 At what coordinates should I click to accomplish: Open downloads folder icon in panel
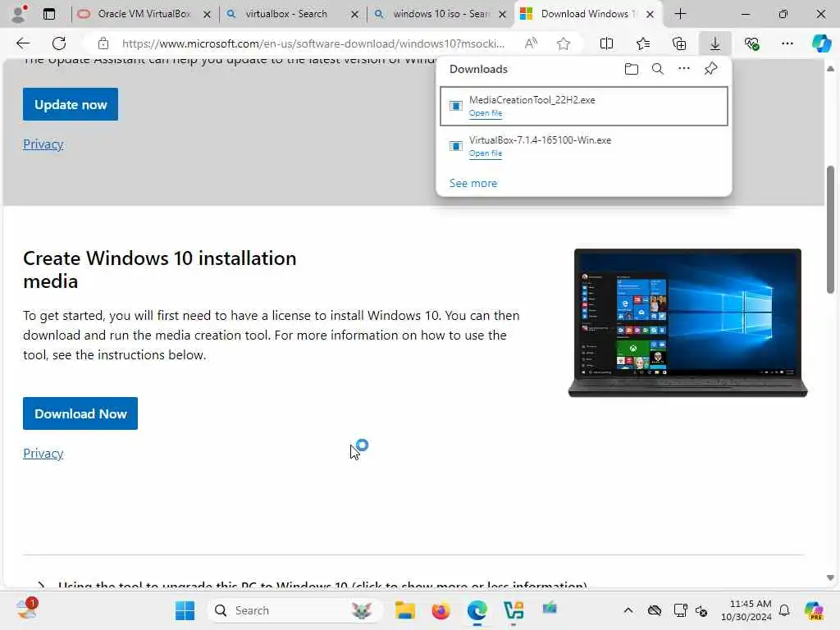(x=632, y=69)
